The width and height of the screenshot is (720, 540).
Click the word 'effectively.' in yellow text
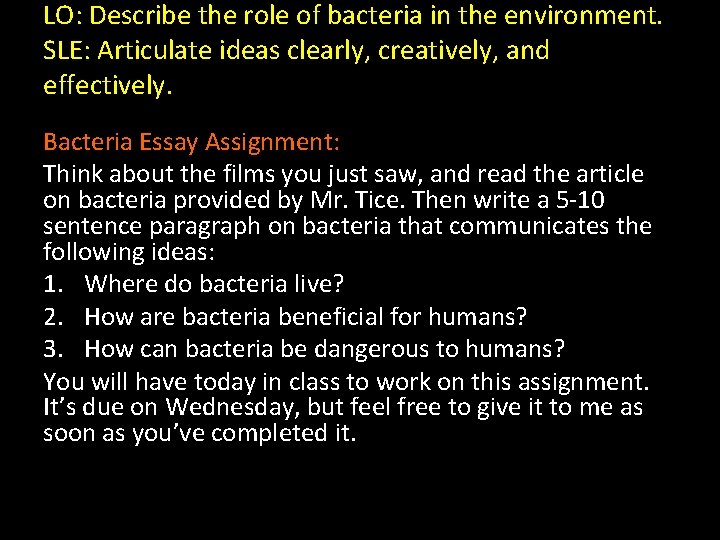(108, 86)
